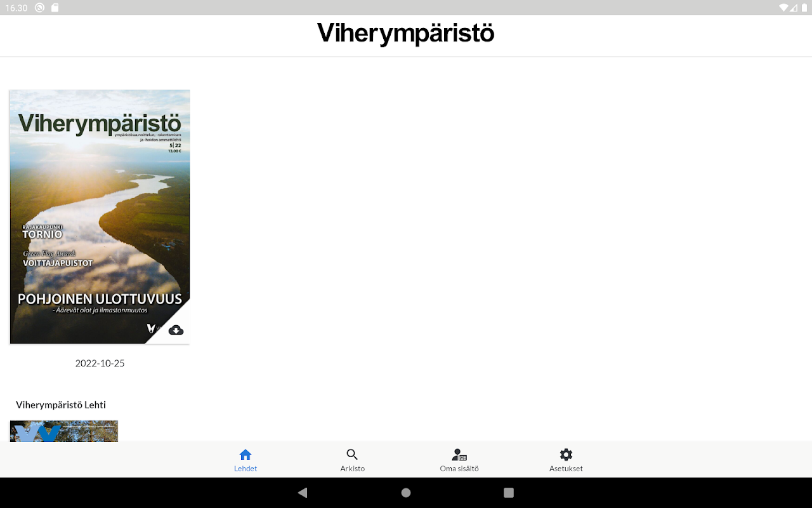This screenshot has height=508, width=812.
Task: Switch to Oma sisältö tab
Action: click(x=459, y=460)
